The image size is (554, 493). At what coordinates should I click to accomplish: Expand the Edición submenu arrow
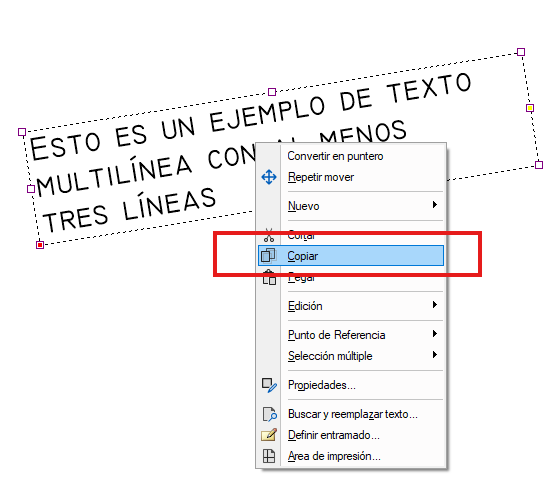435,305
